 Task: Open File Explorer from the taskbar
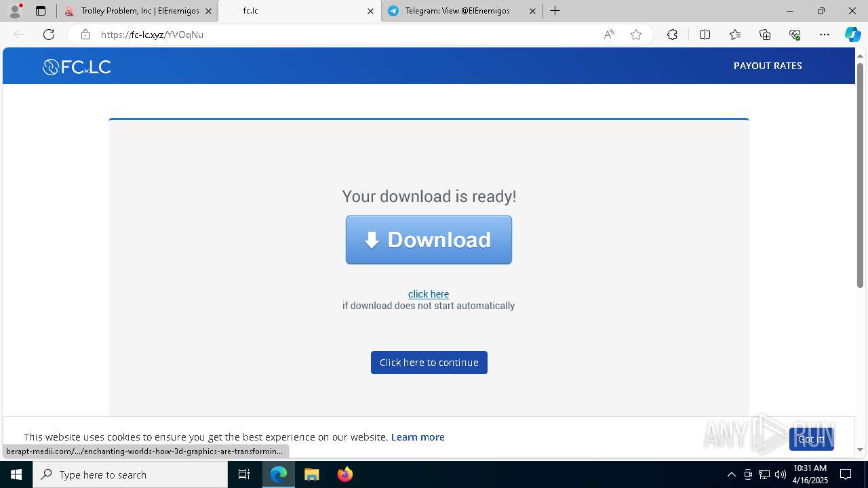pyautogui.click(x=311, y=474)
